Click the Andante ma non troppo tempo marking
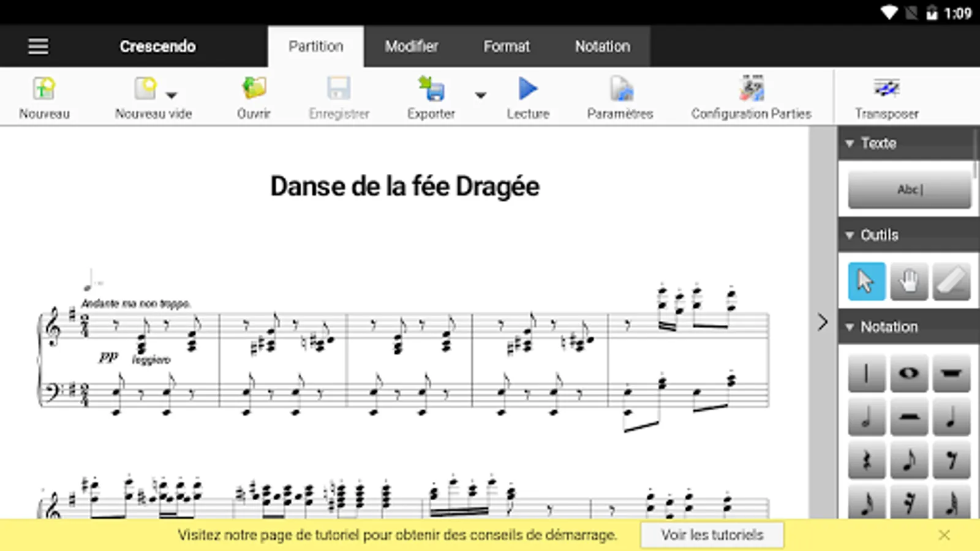This screenshot has width=980, height=551. point(136,304)
